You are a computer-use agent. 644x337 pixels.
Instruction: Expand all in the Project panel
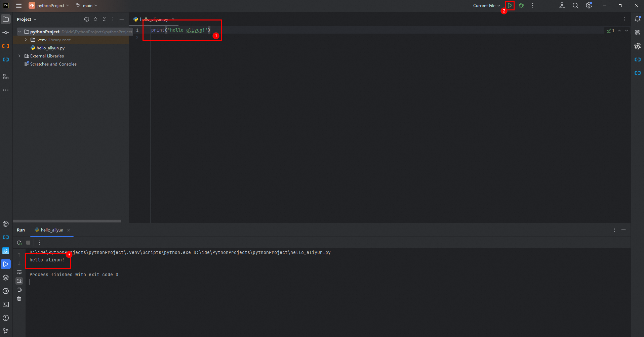tap(95, 19)
